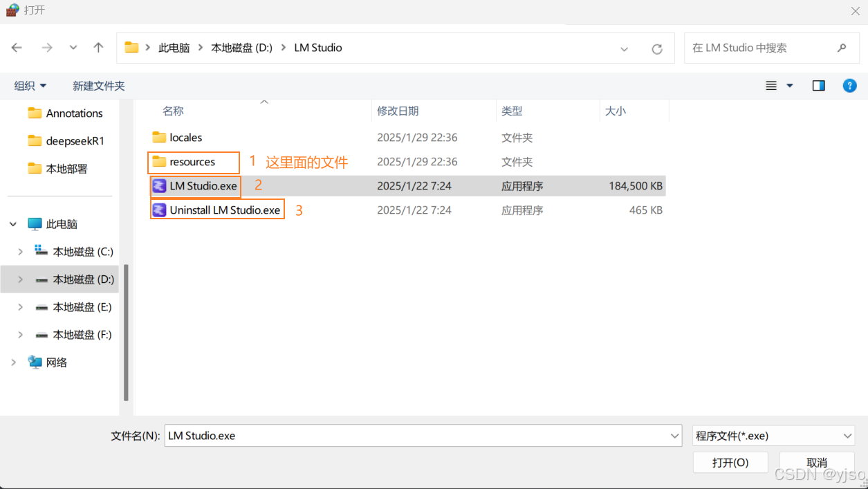Close the 打开 dialog

point(855,10)
